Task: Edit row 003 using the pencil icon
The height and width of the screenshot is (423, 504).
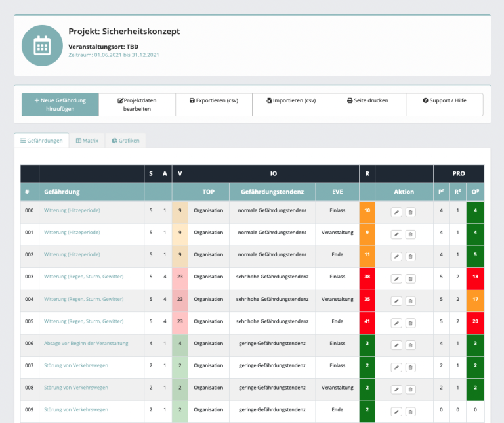Action: click(x=396, y=278)
